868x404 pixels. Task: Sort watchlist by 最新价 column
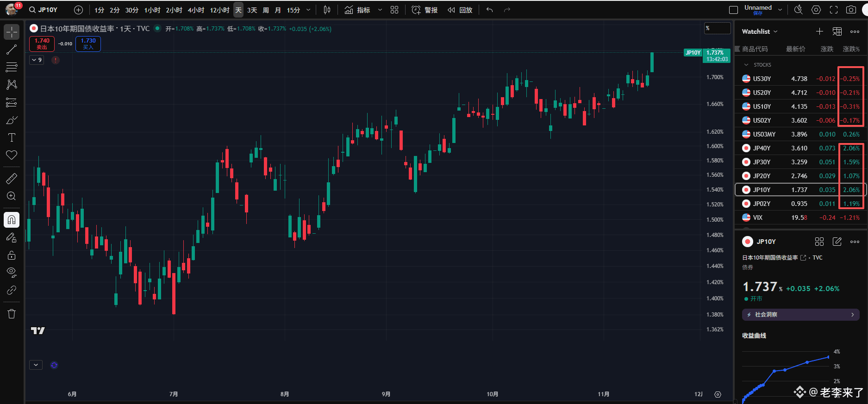click(796, 49)
